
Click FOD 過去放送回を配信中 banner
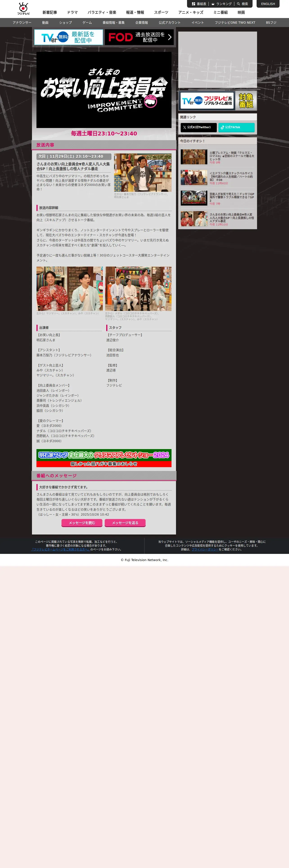[139, 37]
